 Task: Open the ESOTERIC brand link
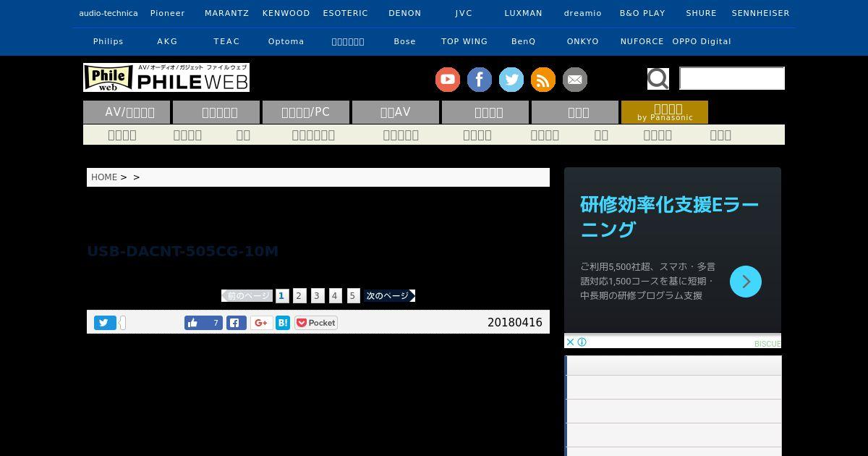346,13
